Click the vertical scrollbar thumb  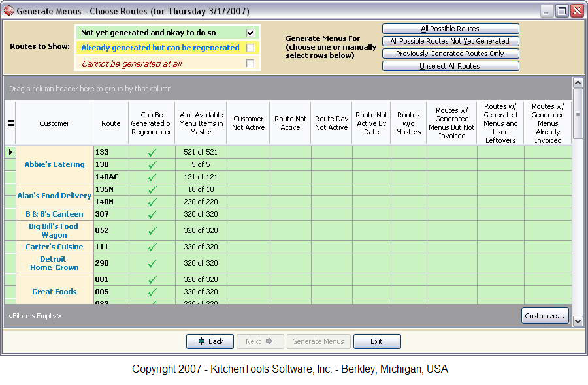coord(578,113)
